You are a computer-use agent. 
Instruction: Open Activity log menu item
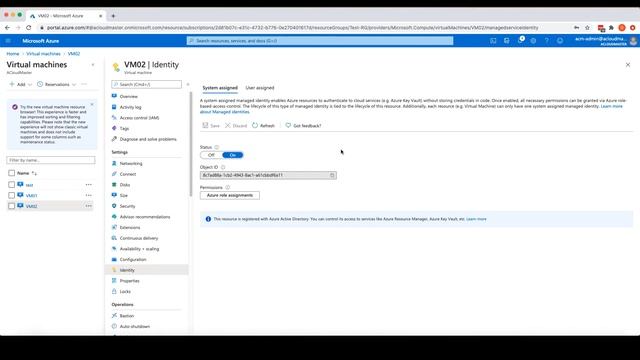pyautogui.click(x=131, y=107)
